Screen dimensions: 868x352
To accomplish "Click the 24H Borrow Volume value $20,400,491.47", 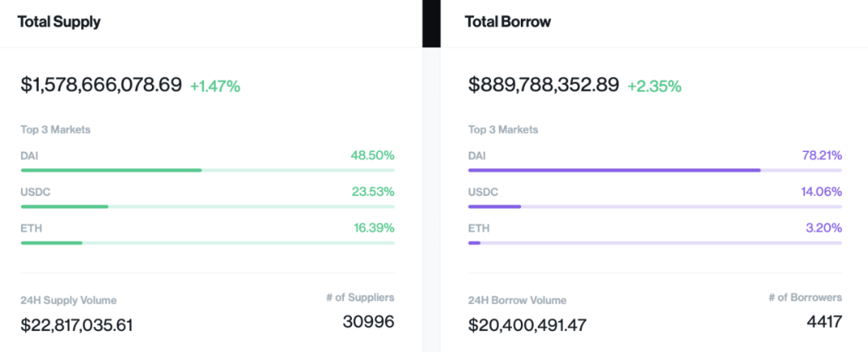I will pos(527,325).
